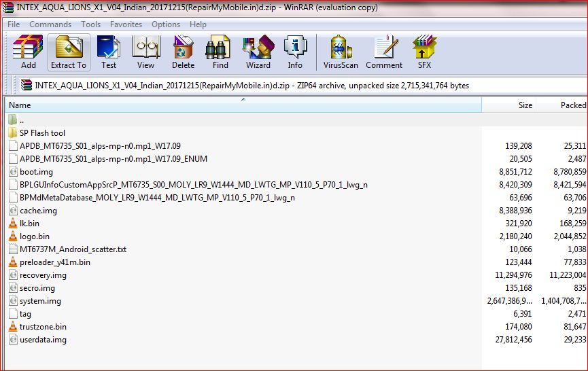Image resolution: width=588 pixels, height=371 pixels.
Task: Select the secro.img file name
Action: [37, 288]
